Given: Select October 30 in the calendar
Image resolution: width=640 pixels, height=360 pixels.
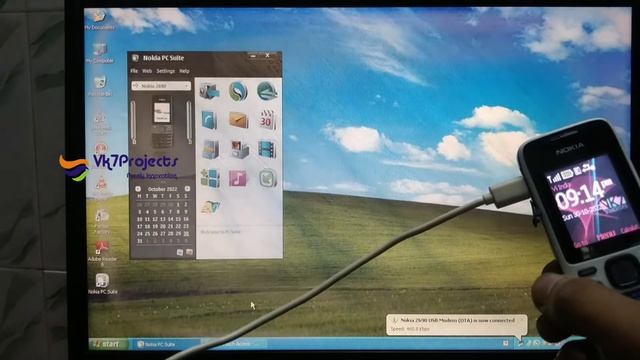Looking at the screenshot, I should 186,234.
